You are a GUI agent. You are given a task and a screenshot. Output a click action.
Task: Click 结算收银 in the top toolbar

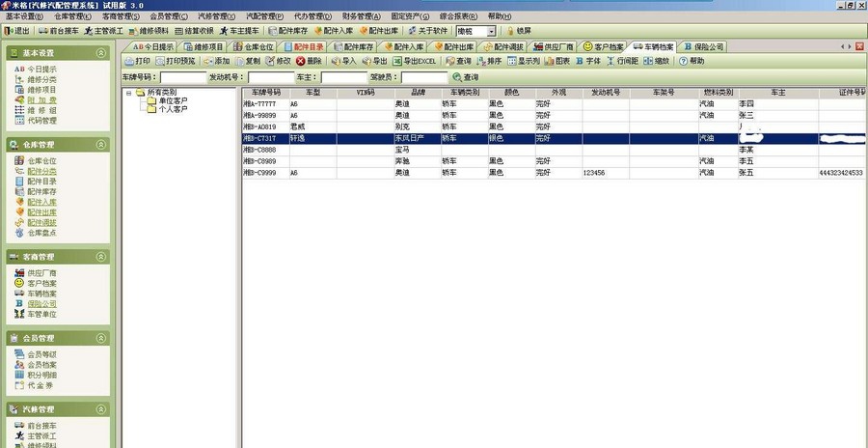click(x=194, y=31)
